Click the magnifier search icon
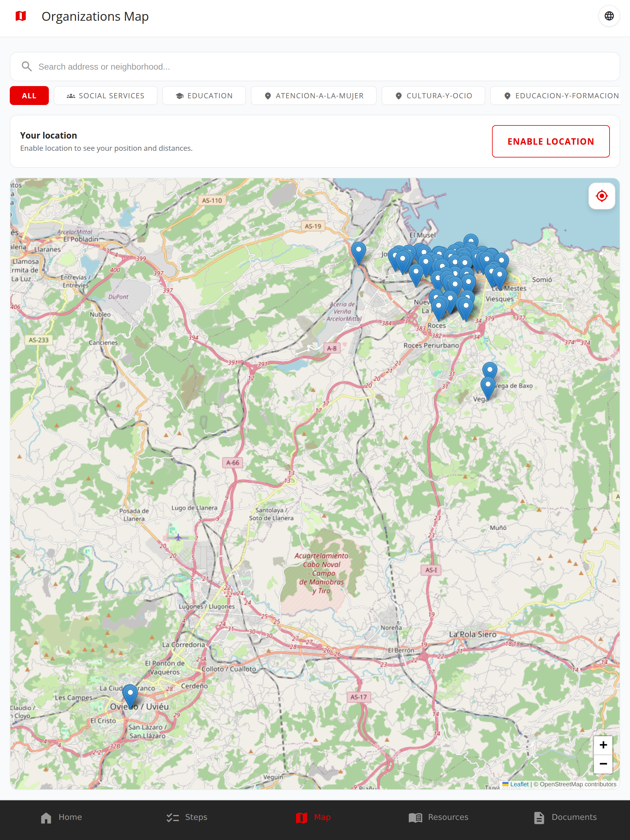This screenshot has width=630, height=840. 27,67
